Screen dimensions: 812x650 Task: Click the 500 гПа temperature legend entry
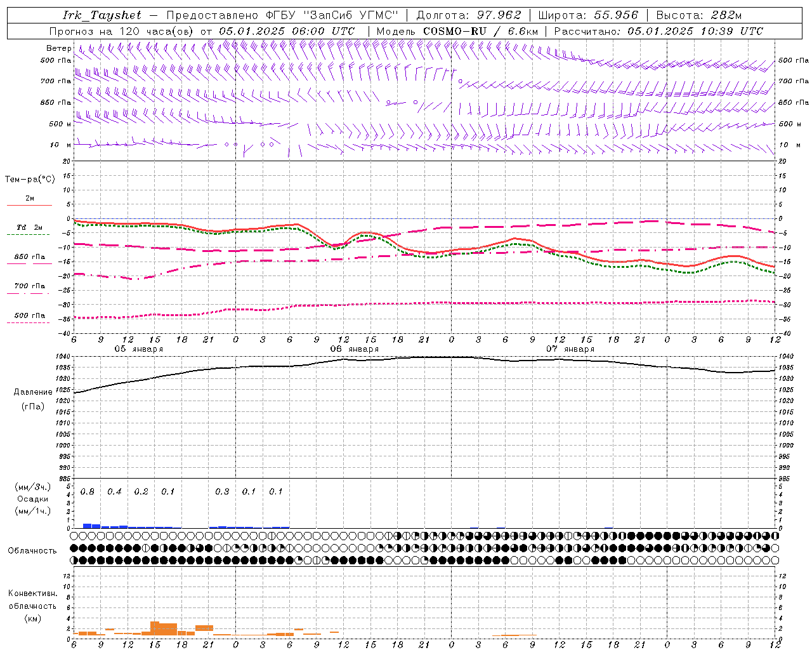(x=30, y=315)
